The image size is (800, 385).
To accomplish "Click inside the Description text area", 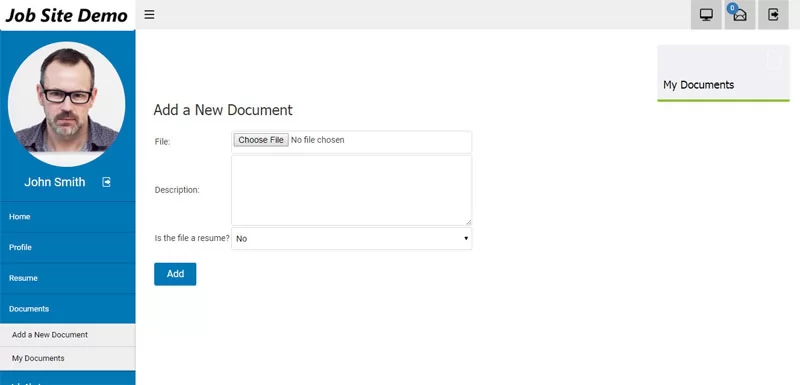I will coord(352,190).
